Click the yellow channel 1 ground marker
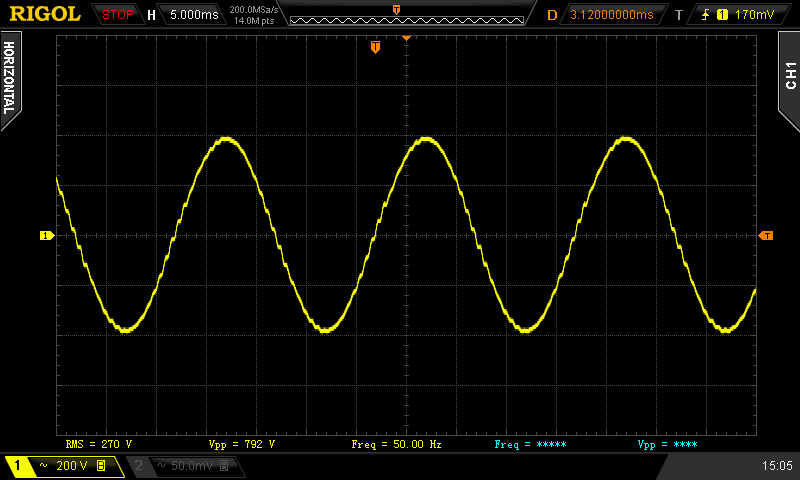The image size is (800, 480). tap(45, 236)
